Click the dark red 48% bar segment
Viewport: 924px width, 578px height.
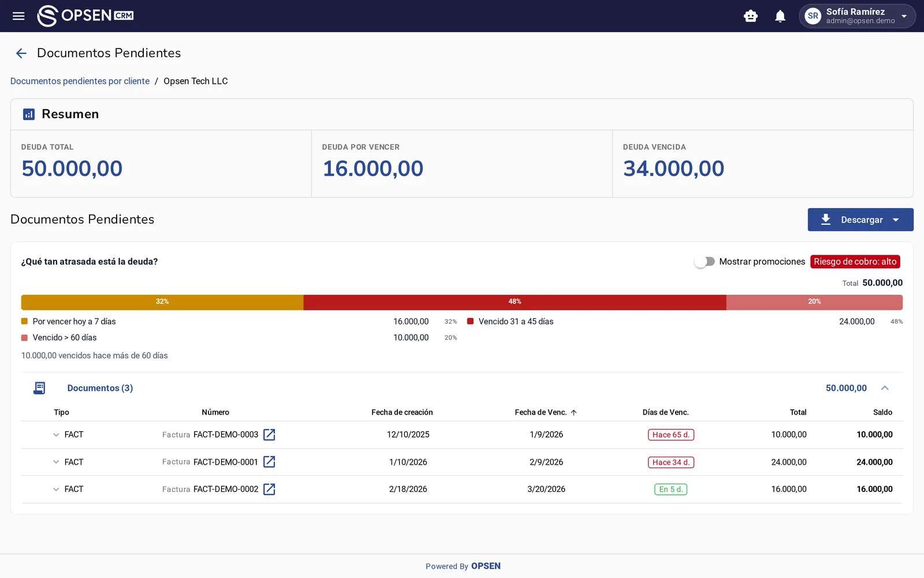click(x=515, y=302)
